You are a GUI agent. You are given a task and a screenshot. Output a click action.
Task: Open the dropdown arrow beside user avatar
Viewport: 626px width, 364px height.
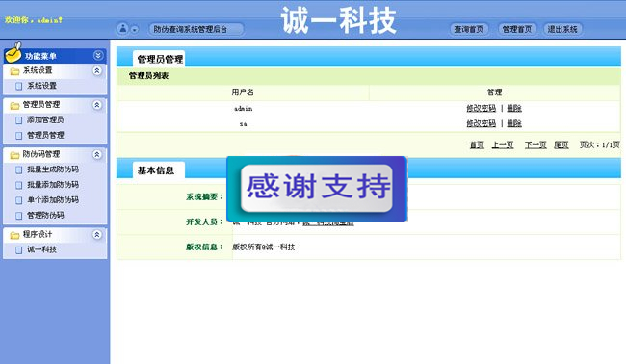pos(135,30)
